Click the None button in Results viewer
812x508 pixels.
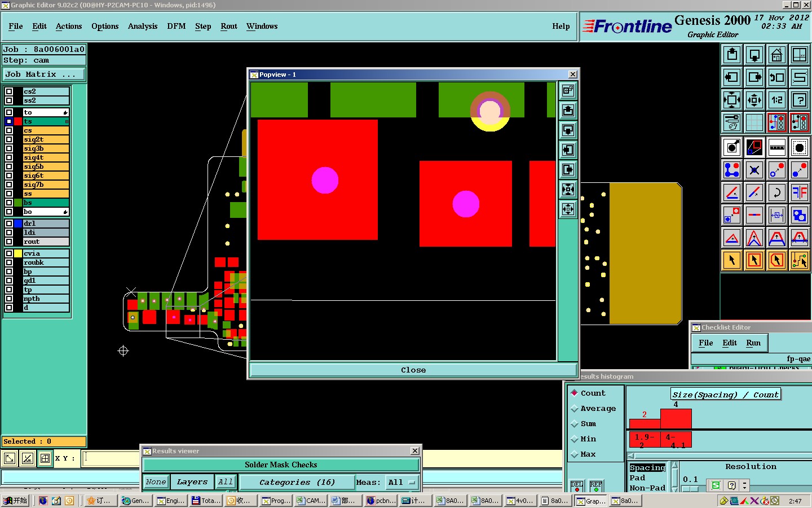click(156, 482)
